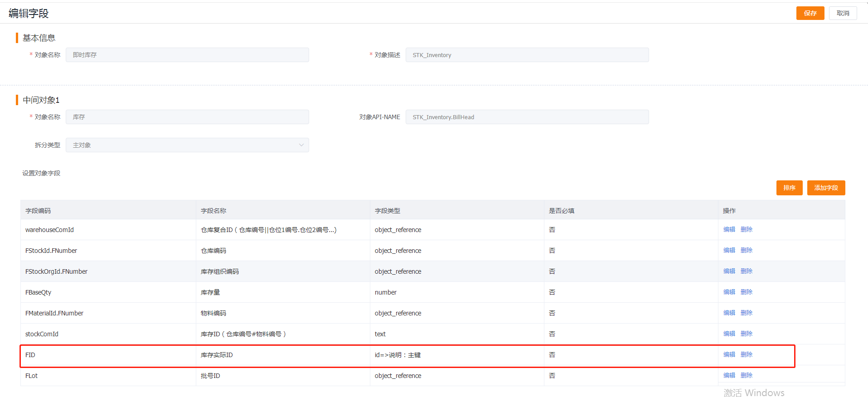
Task: Click the 排序 button
Action: click(789, 188)
